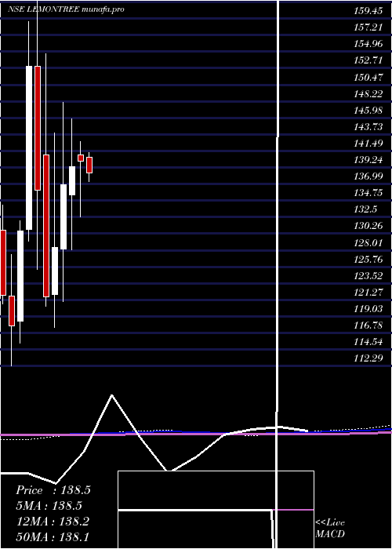Click the 148.22 price axis label

point(368,94)
